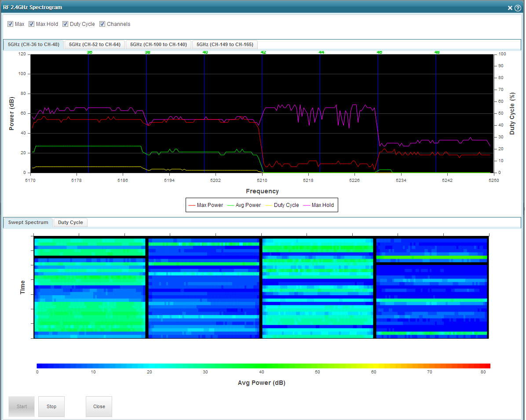Viewport: 526px width, 420px height.
Task: Click the Avg Power legend entry
Action: click(248, 205)
